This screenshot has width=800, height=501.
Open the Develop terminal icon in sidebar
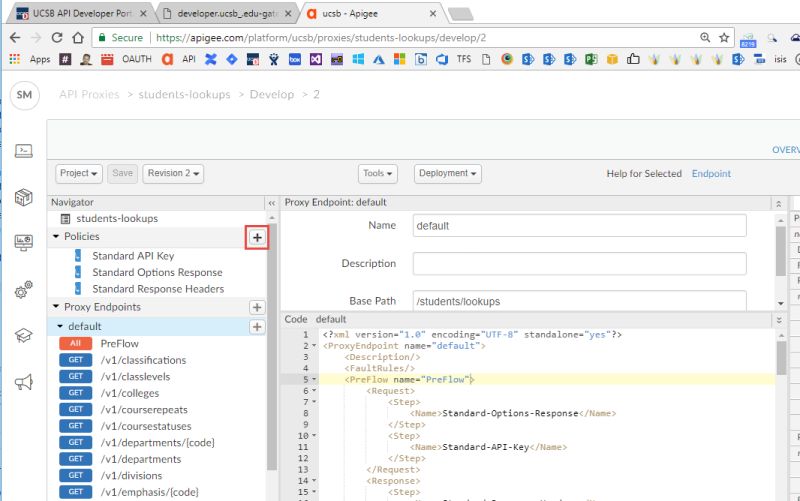[x=23, y=151]
